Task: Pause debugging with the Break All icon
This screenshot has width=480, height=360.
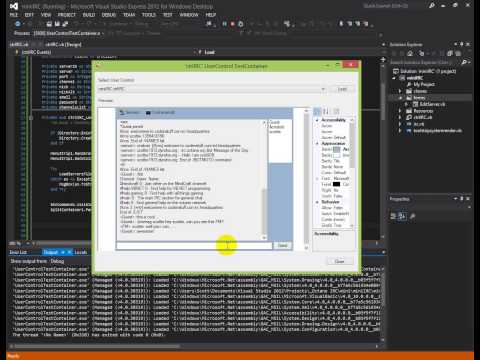Action: [x=225, y=24]
